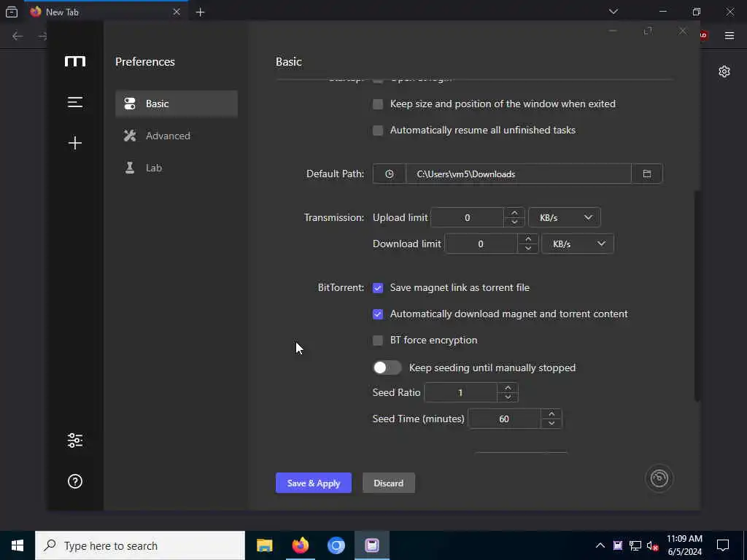Click the upload limit number field
This screenshot has width=747, height=560.
pyautogui.click(x=468, y=217)
